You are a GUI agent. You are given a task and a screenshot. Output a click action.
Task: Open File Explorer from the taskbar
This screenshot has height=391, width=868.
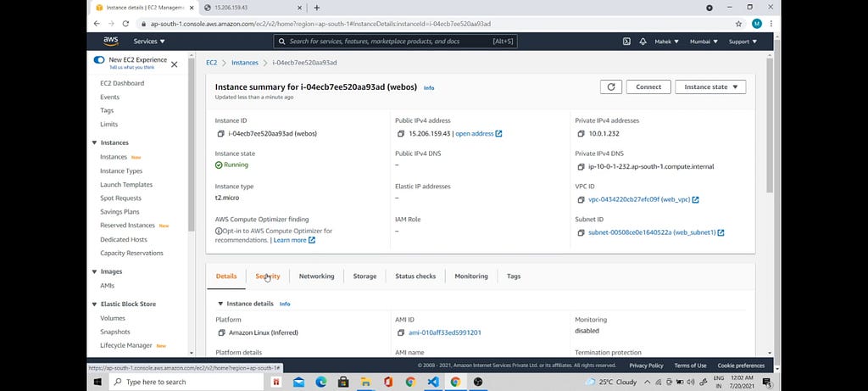365,383
